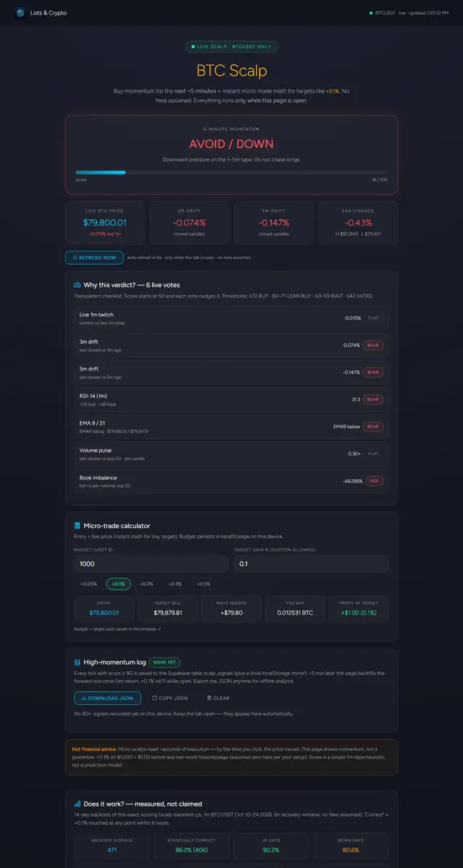Click the ASK tag on Book imbalance row
463x868 pixels.
coord(373,481)
